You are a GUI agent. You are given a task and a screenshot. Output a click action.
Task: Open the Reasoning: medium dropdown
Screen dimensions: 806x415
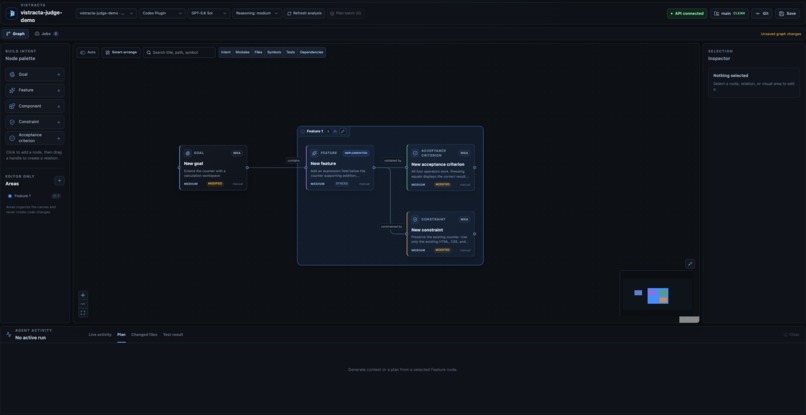[x=257, y=13]
